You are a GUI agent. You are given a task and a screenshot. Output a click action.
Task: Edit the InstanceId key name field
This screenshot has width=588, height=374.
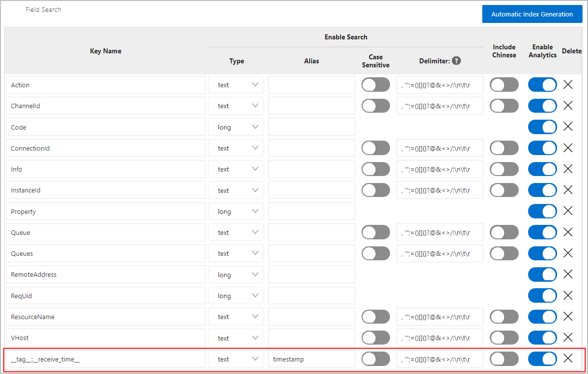pos(106,190)
